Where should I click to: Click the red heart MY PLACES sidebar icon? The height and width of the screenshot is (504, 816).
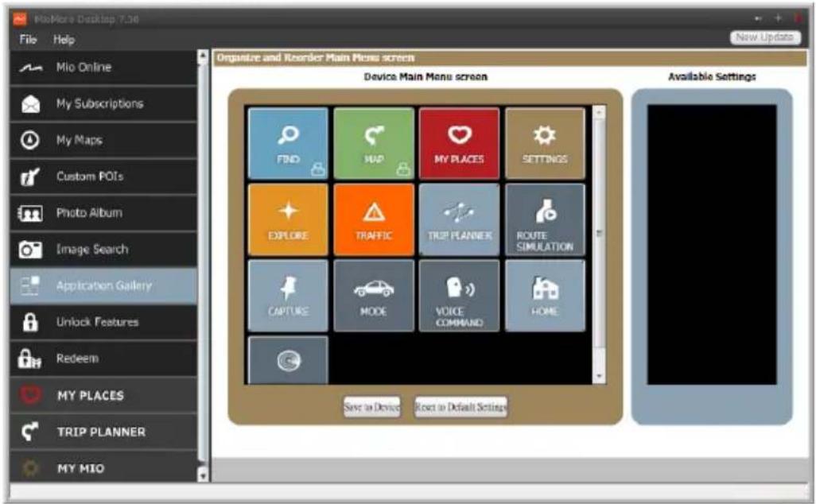point(30,395)
